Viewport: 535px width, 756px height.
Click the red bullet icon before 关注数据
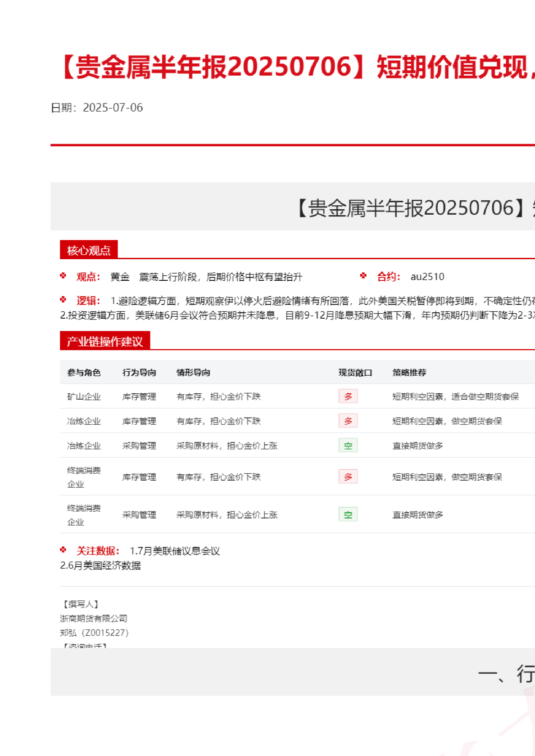tap(63, 549)
